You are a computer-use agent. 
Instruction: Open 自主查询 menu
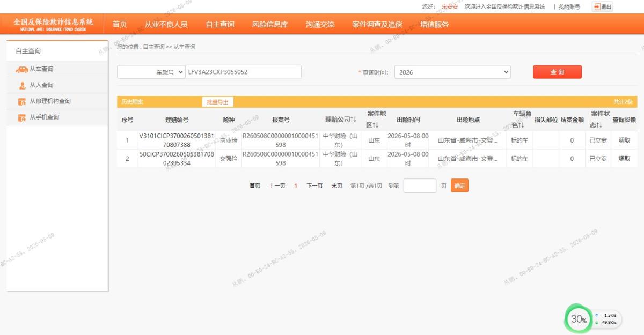[220, 24]
